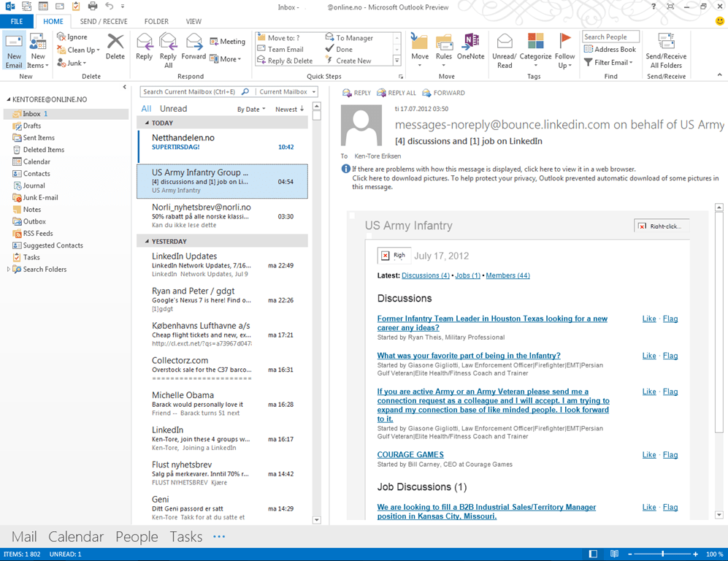Switch to the VIEW tab
Screen dimensions: 728x561
pos(194,21)
